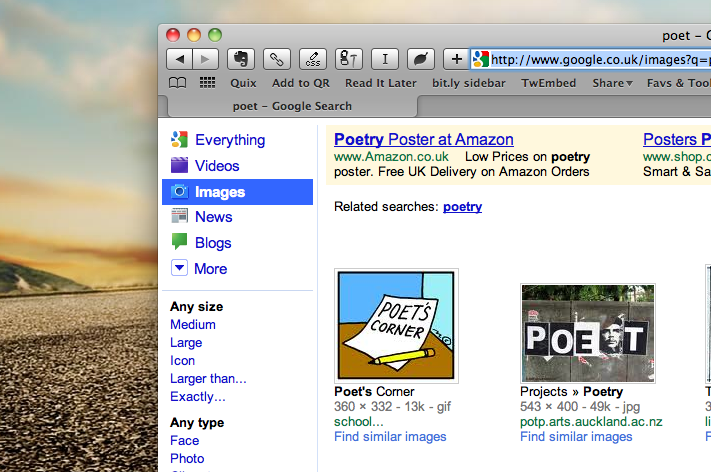The height and width of the screenshot is (472, 711).
Task: Select the poet - Google Search tab
Action: pyautogui.click(x=292, y=106)
